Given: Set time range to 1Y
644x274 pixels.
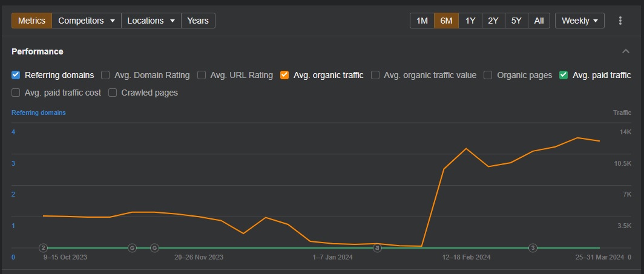Looking at the screenshot, I should tap(470, 21).
